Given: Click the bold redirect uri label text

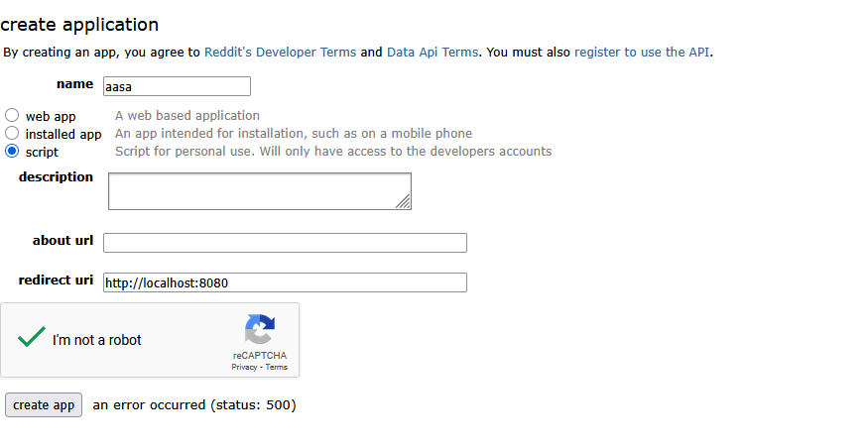Looking at the screenshot, I should [56, 280].
